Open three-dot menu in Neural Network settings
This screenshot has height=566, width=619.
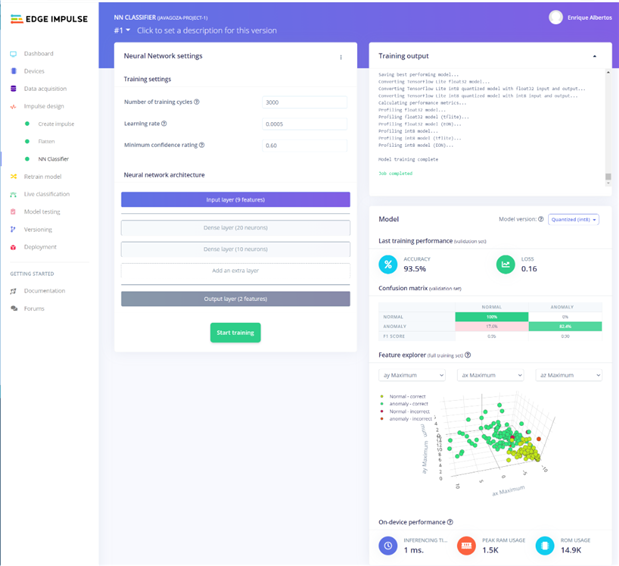(341, 57)
